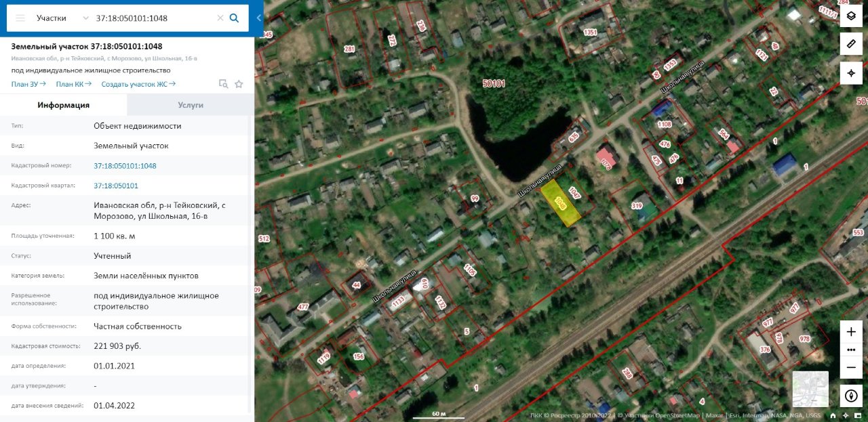The height and width of the screenshot is (422, 868).
Task: Open the Участки search type dropdown
Action: click(62, 18)
